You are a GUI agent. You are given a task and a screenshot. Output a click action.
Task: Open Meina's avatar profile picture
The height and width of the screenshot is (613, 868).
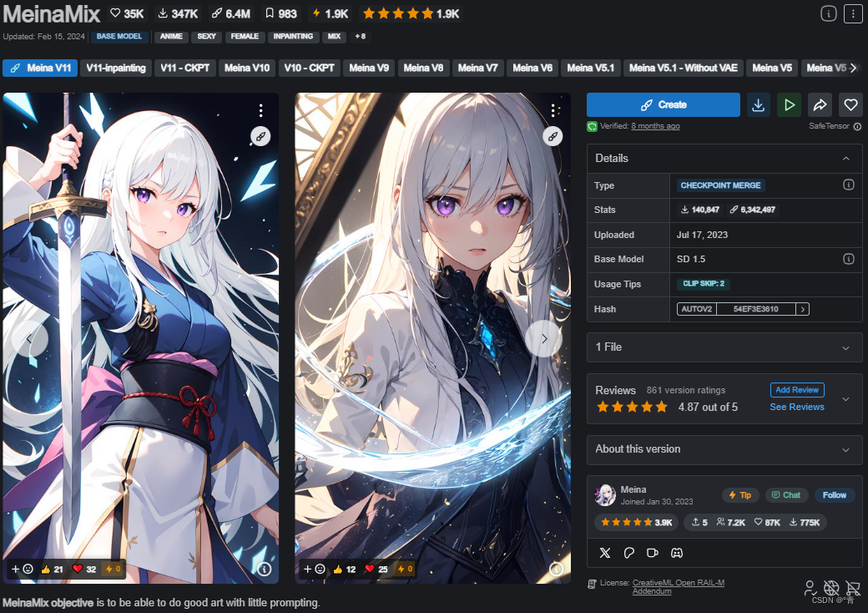coord(605,495)
